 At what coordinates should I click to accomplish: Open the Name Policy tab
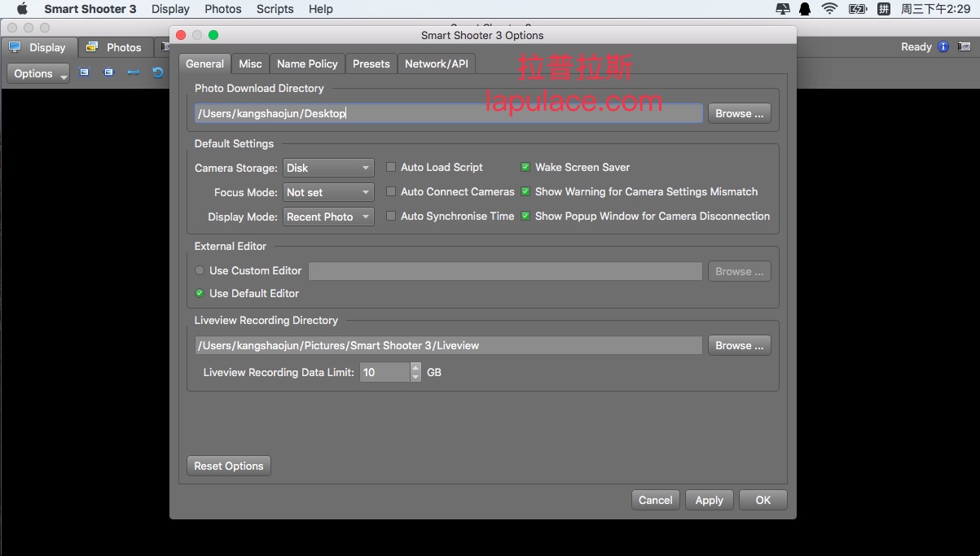tap(307, 63)
